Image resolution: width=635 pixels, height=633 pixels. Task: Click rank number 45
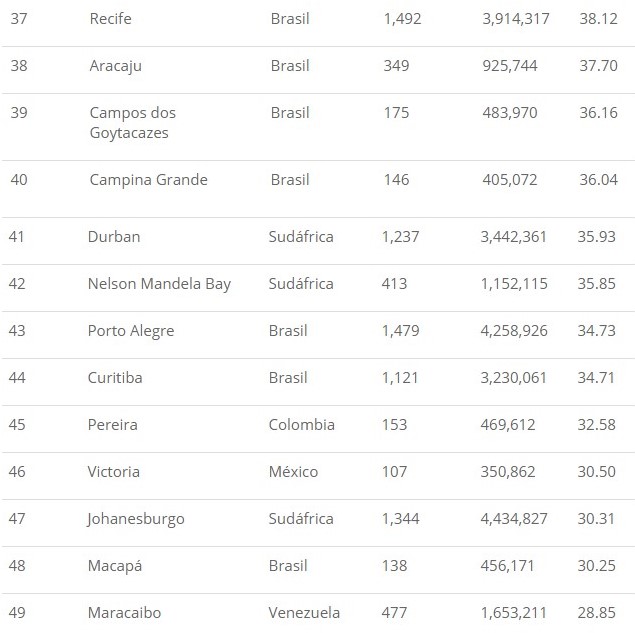[17, 425]
